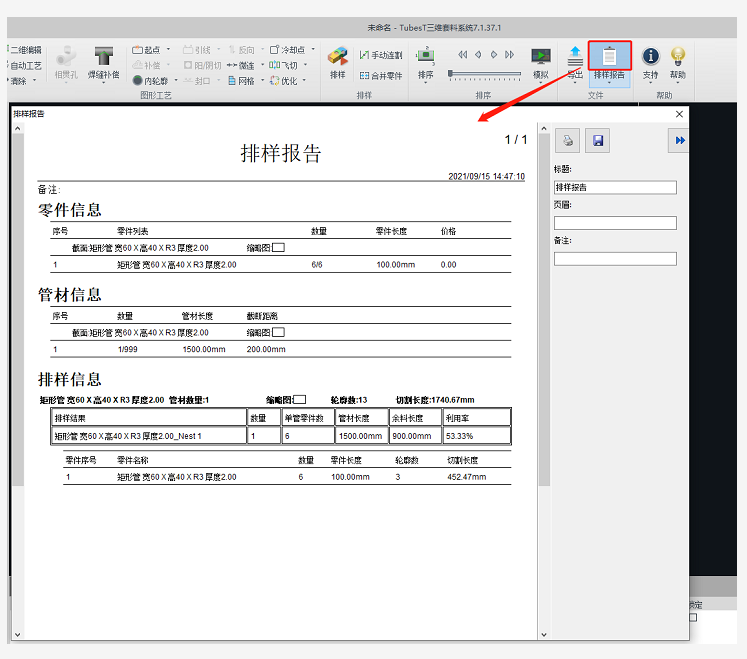The image size is (747, 659).
Task: Open the 优化 dropdown arrow
Action: coord(304,81)
